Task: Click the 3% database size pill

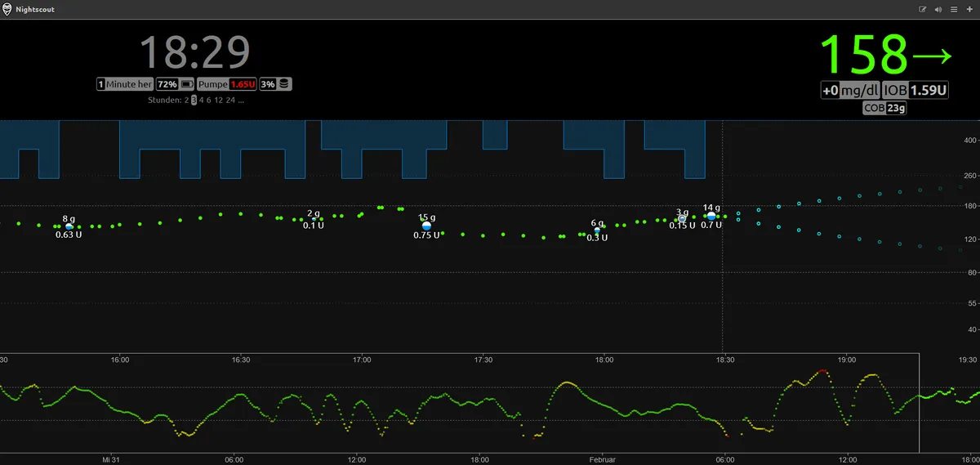Action: pos(275,84)
